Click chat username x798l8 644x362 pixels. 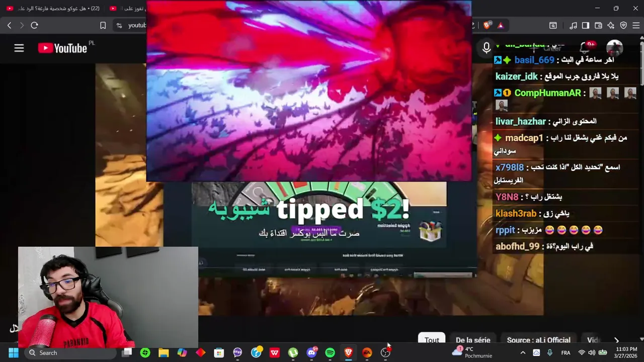pos(510,167)
